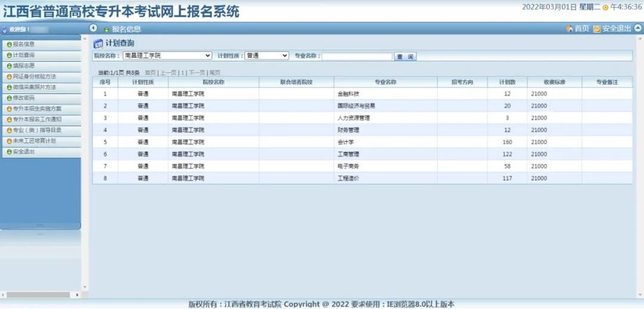Viewport: 644px width, 309px height.
Task: Click the 安全退出 icon in top bar
Action: click(596, 29)
